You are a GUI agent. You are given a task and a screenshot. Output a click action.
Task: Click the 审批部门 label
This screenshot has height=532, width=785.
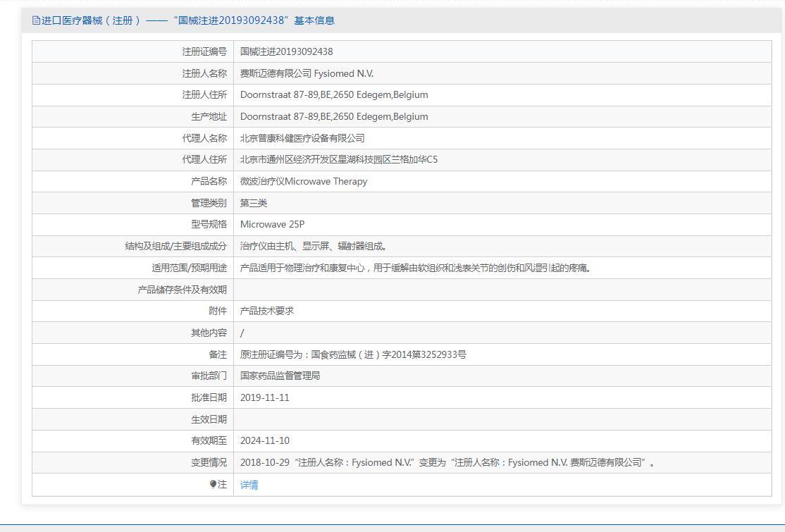click(x=209, y=376)
